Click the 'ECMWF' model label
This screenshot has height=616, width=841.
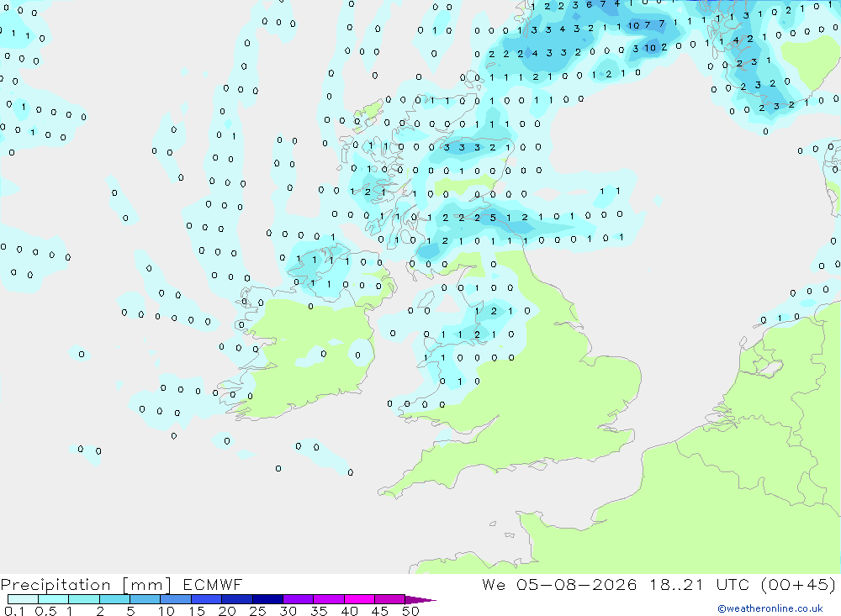point(213,584)
